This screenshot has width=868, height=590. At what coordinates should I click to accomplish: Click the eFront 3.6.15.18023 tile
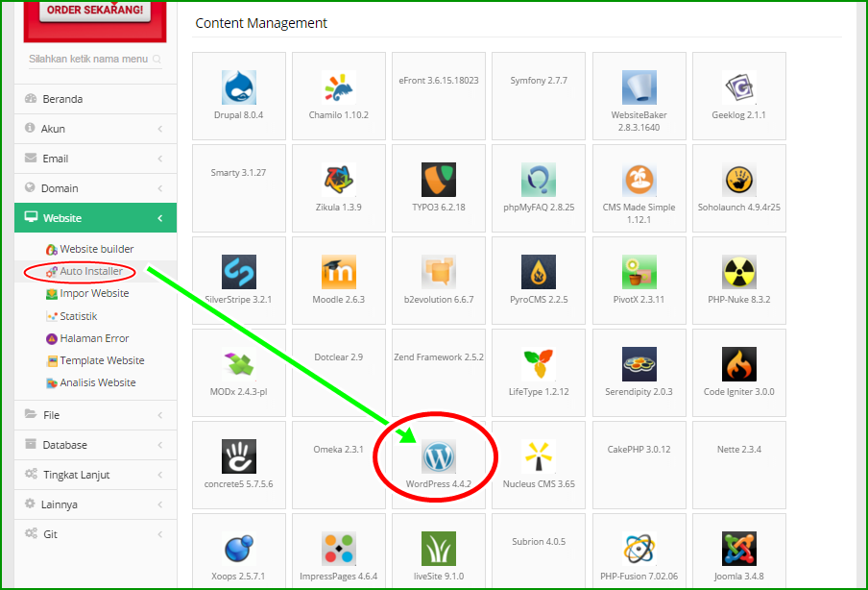tap(439, 96)
